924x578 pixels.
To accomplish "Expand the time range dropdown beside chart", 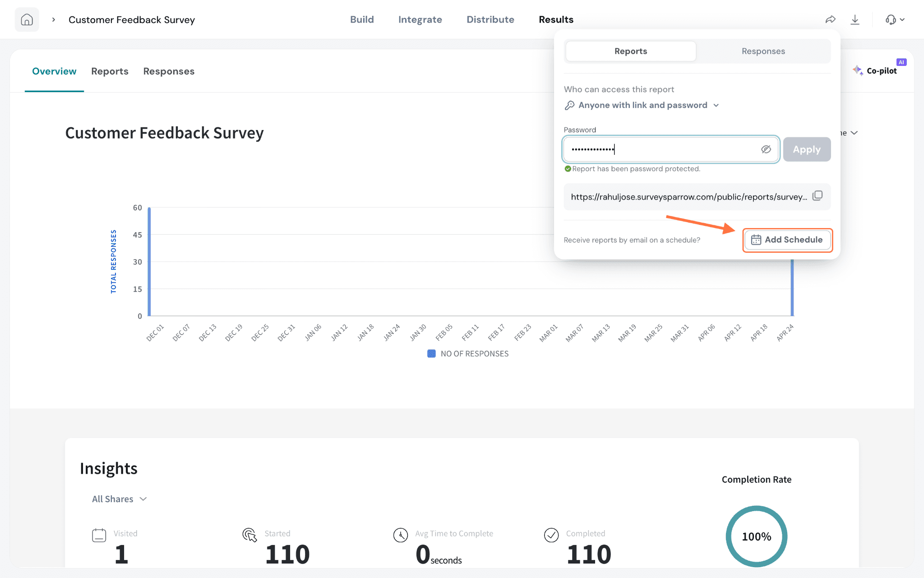I will pyautogui.click(x=850, y=133).
